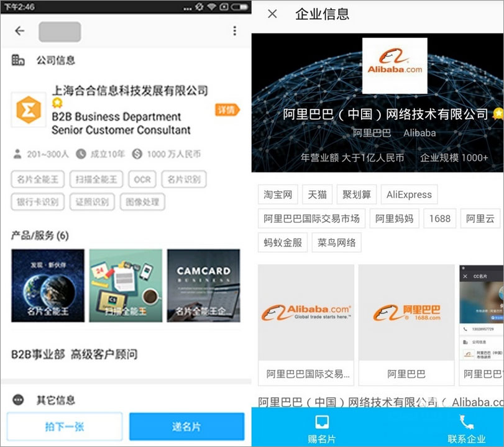Click the 年营业额 大于1亿人民币 text
Image resolution: width=504 pixels, height=447 pixels.
(x=352, y=158)
